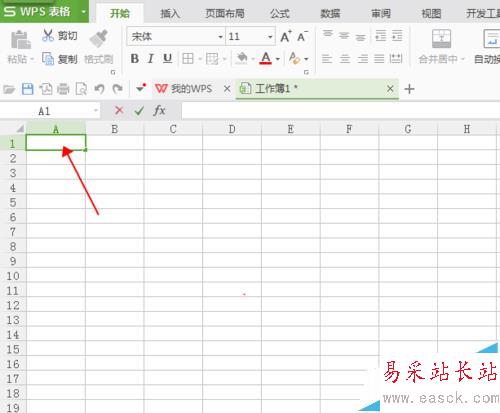Insert function with fx button

tap(159, 110)
